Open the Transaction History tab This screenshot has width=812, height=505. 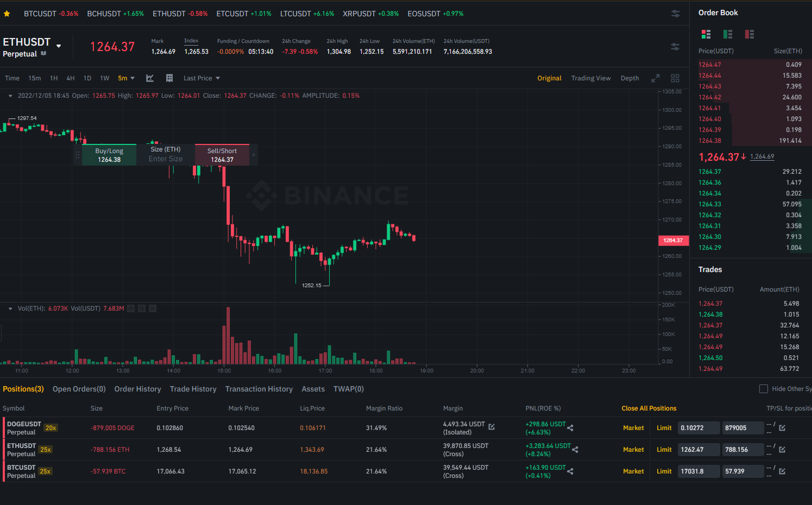259,389
